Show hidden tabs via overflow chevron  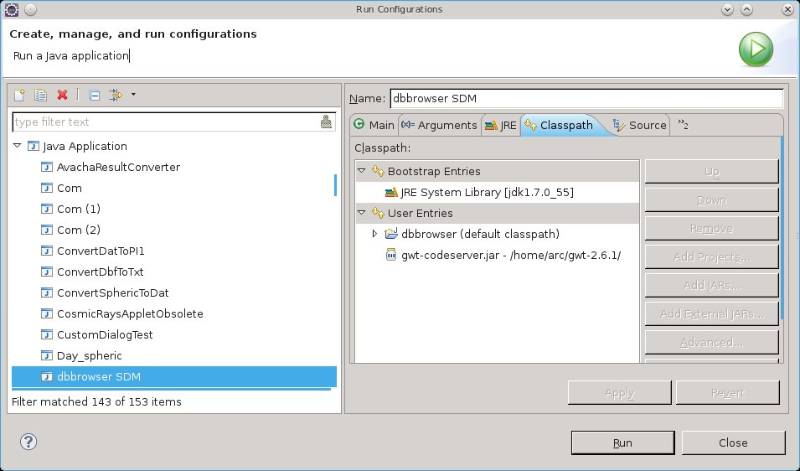(683, 125)
